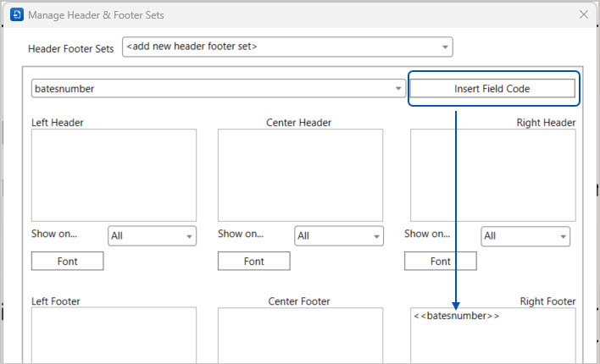Viewport: 600px width, 364px height.
Task: Click inside the Right Header text box
Action: click(x=493, y=175)
